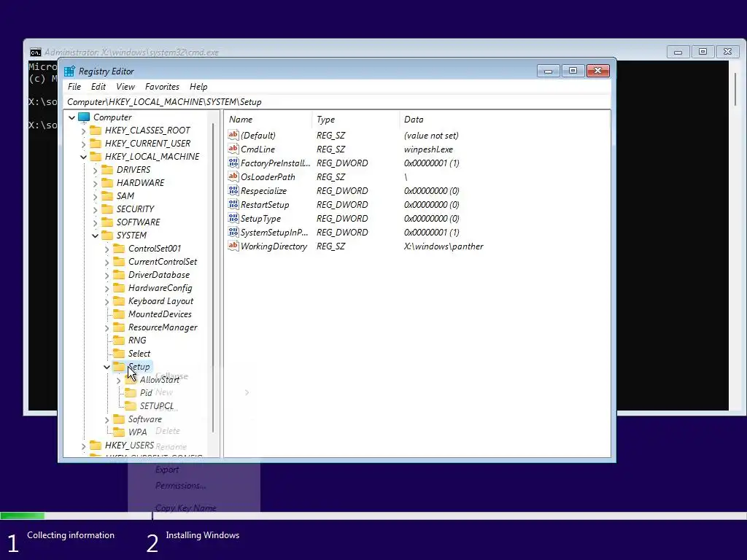Image resolution: width=747 pixels, height=560 pixels.
Task: Click the RestartSetup DWORD value icon
Action: tap(233, 204)
